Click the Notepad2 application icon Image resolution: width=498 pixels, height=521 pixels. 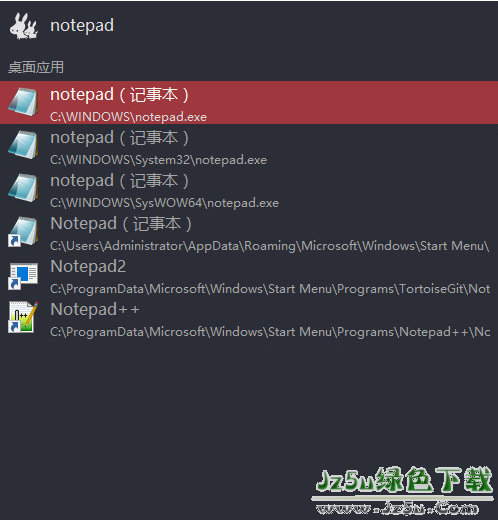point(23,276)
